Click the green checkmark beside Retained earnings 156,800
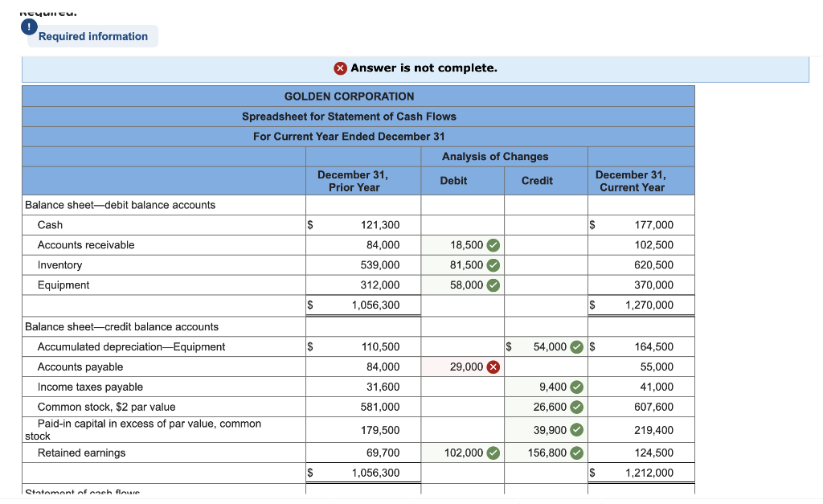Screen dimensions: 823x504 point(575,453)
